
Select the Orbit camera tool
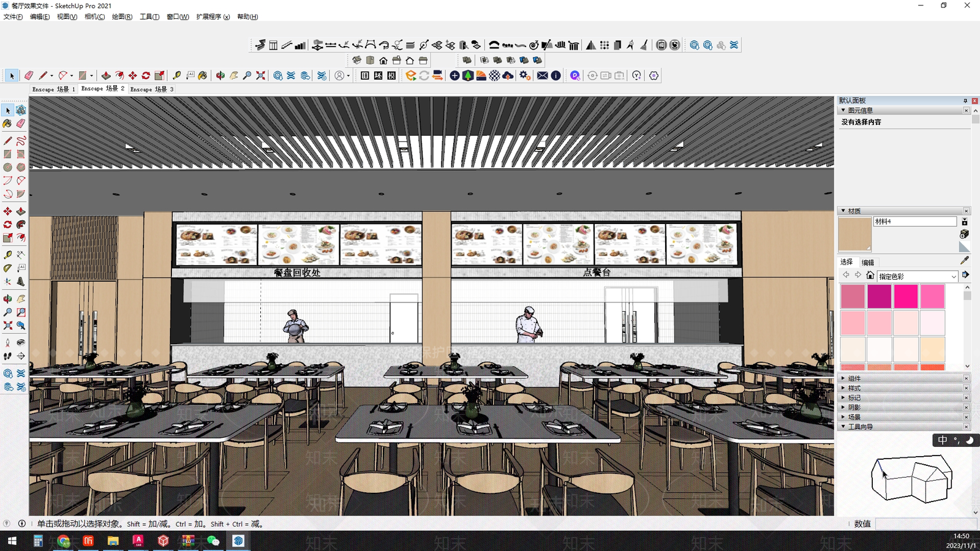(x=221, y=75)
